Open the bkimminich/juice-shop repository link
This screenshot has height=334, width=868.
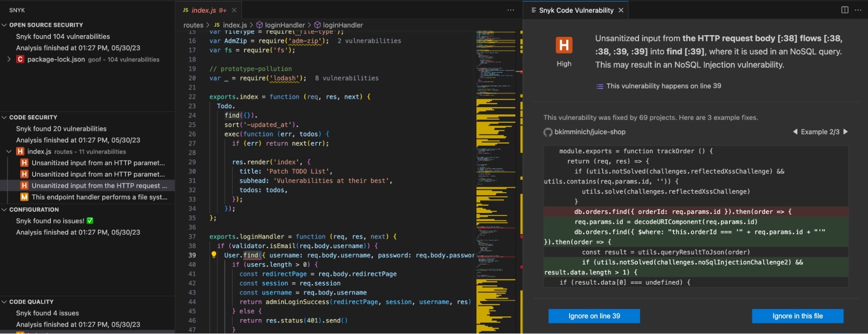tap(590, 132)
